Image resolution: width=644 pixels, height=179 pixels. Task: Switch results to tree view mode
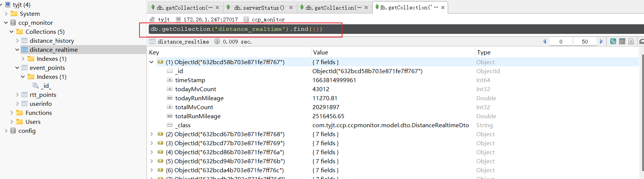pyautogui.click(x=613, y=41)
